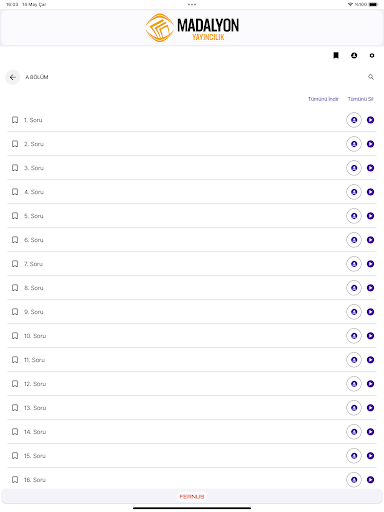The height and width of the screenshot is (512, 384).
Task: Tap the Madalyon Yayıncılık logo
Action: coord(192,28)
